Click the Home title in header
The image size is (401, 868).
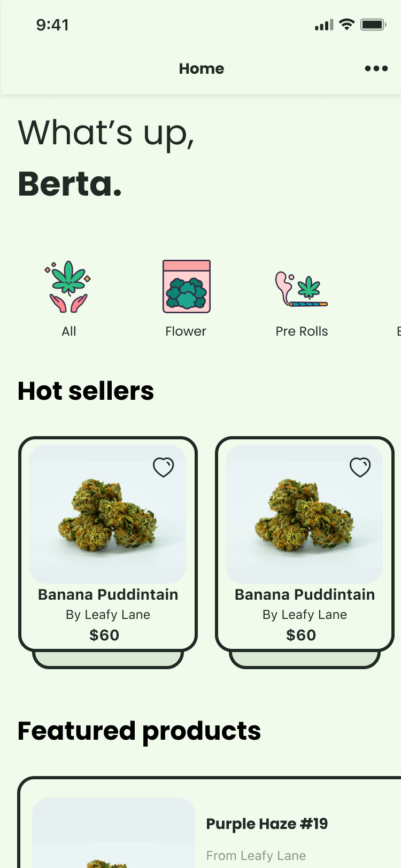click(x=202, y=68)
